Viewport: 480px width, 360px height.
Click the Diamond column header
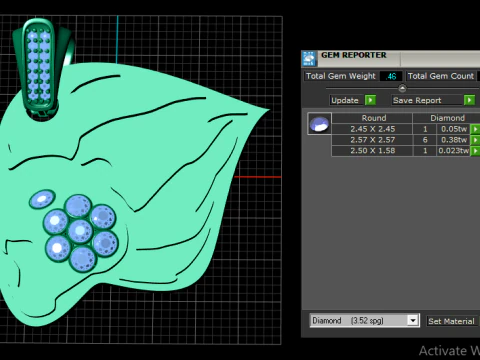click(x=447, y=118)
